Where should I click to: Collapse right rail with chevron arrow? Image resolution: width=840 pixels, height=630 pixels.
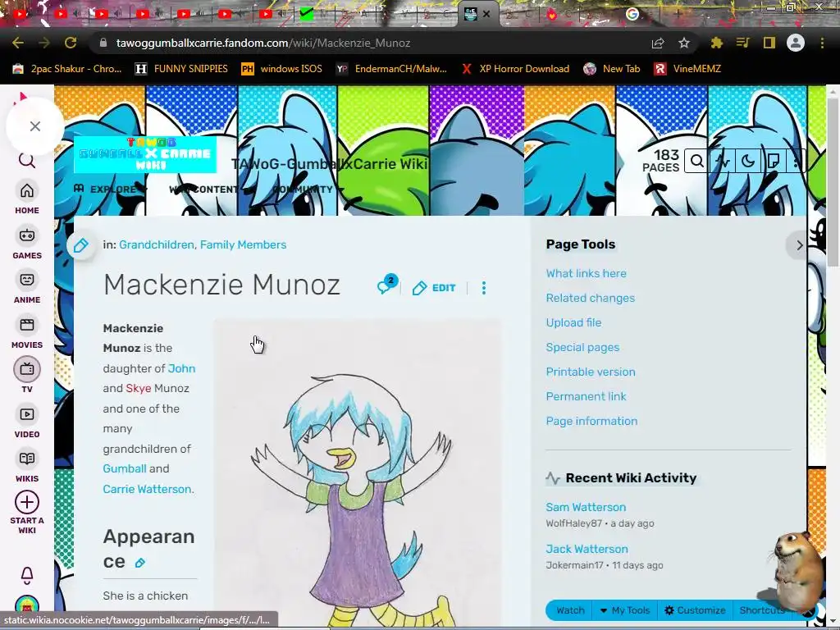(x=799, y=245)
